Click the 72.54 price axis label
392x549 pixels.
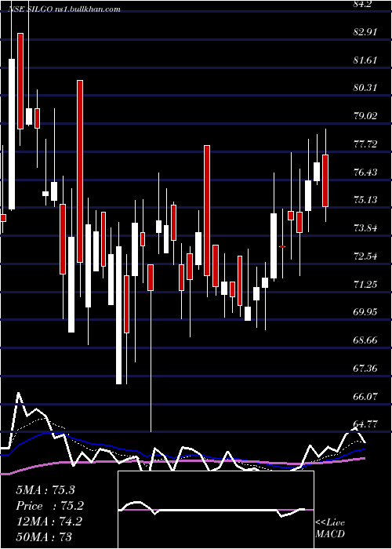(x=366, y=256)
